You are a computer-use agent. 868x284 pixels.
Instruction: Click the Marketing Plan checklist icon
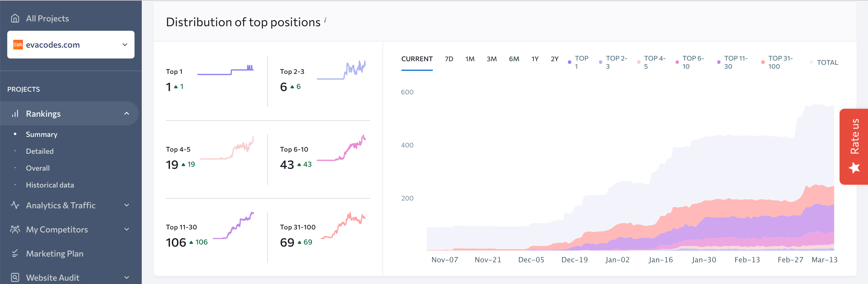tap(15, 253)
